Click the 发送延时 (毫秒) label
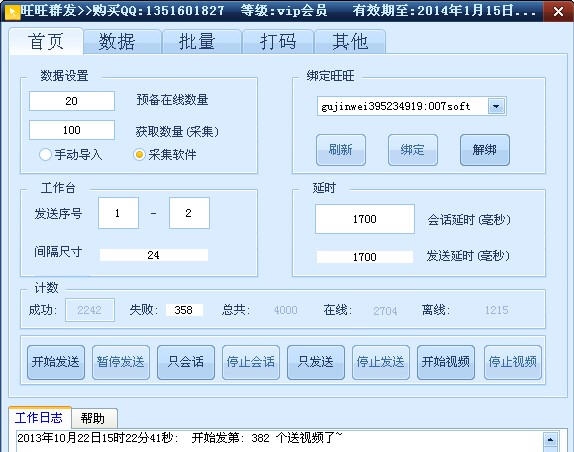Viewport: 574px width, 452px height. (x=468, y=255)
